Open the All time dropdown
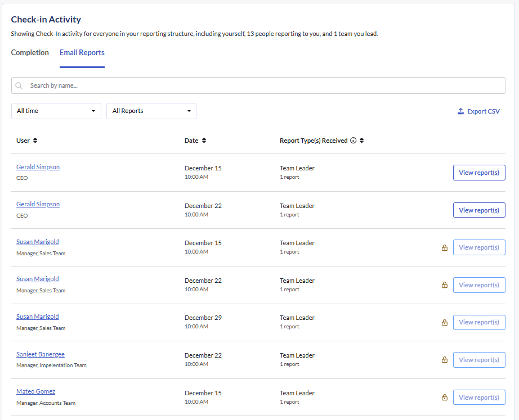This screenshot has width=519, height=420. (x=56, y=111)
